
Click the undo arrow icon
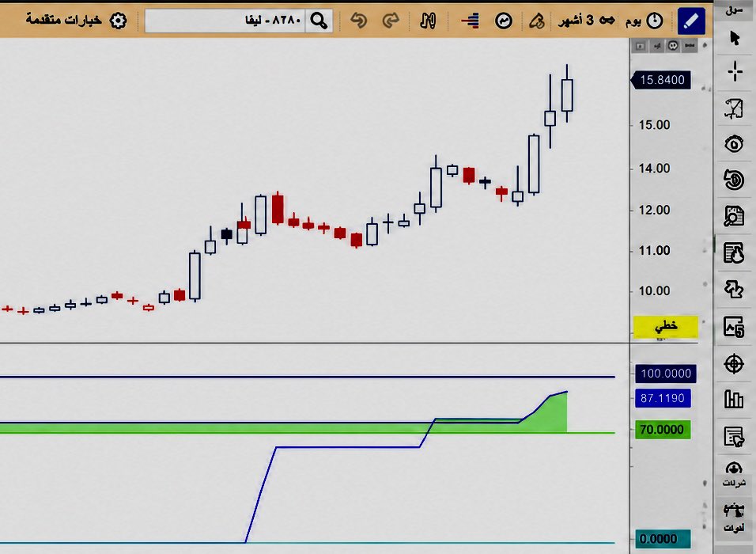tap(358, 21)
